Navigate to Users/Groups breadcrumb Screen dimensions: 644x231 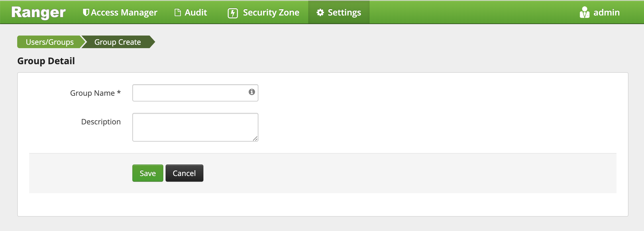click(x=50, y=42)
